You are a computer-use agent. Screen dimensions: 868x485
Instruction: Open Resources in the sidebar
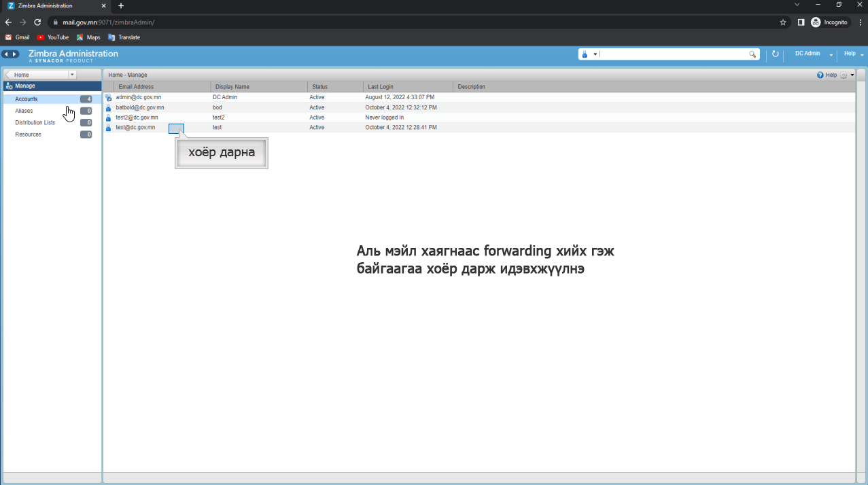point(28,134)
